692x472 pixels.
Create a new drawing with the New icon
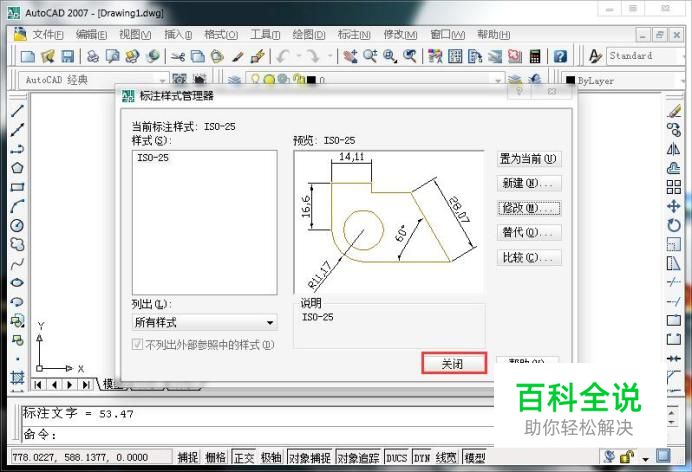28,56
